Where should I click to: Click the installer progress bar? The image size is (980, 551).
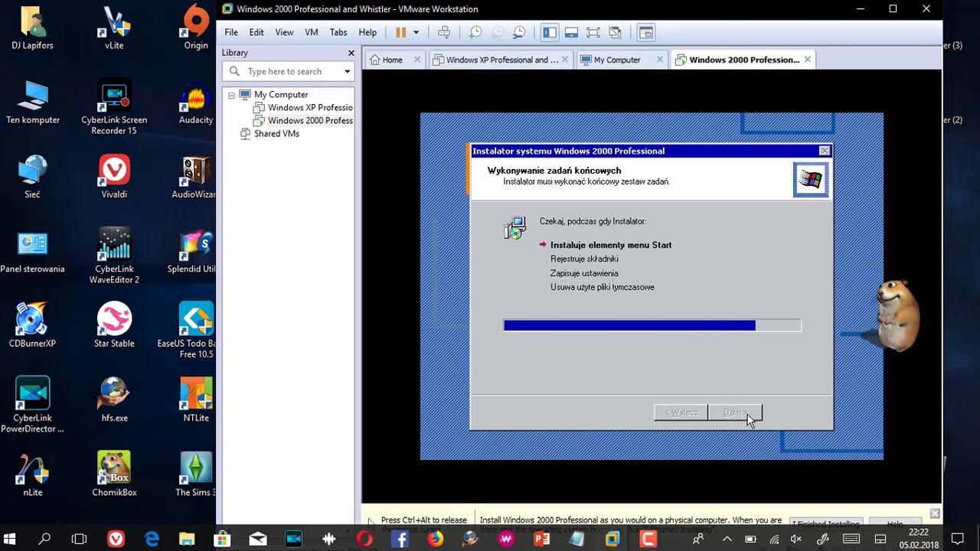click(652, 325)
